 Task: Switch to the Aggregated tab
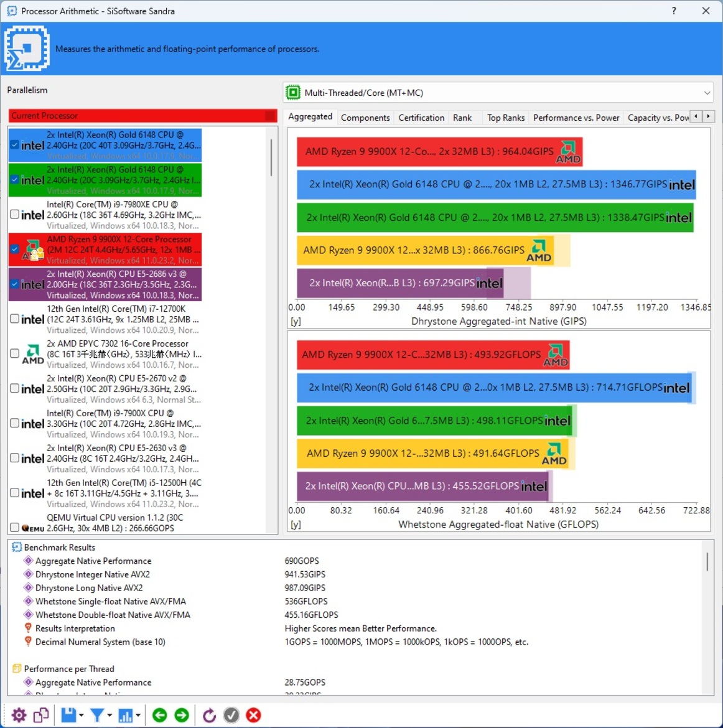(310, 117)
